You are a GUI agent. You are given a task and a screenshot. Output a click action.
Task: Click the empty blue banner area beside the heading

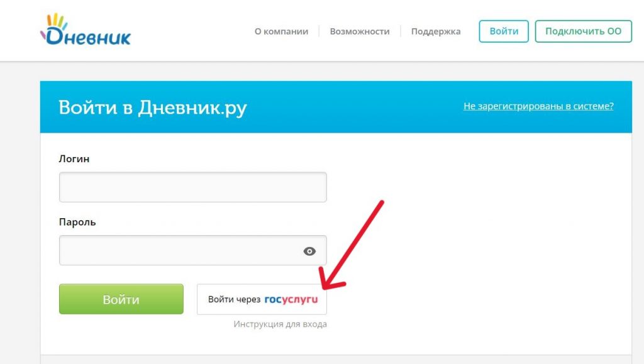pyautogui.click(x=353, y=107)
